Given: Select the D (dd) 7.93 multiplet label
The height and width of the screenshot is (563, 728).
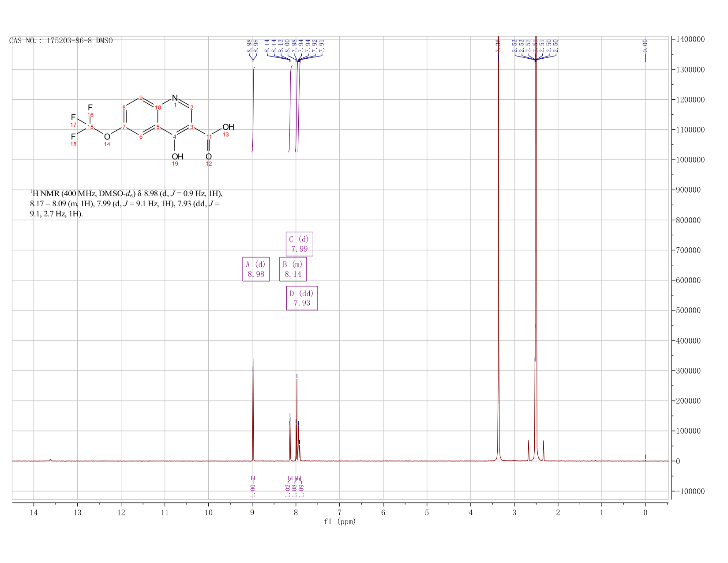Looking at the screenshot, I should [x=302, y=298].
